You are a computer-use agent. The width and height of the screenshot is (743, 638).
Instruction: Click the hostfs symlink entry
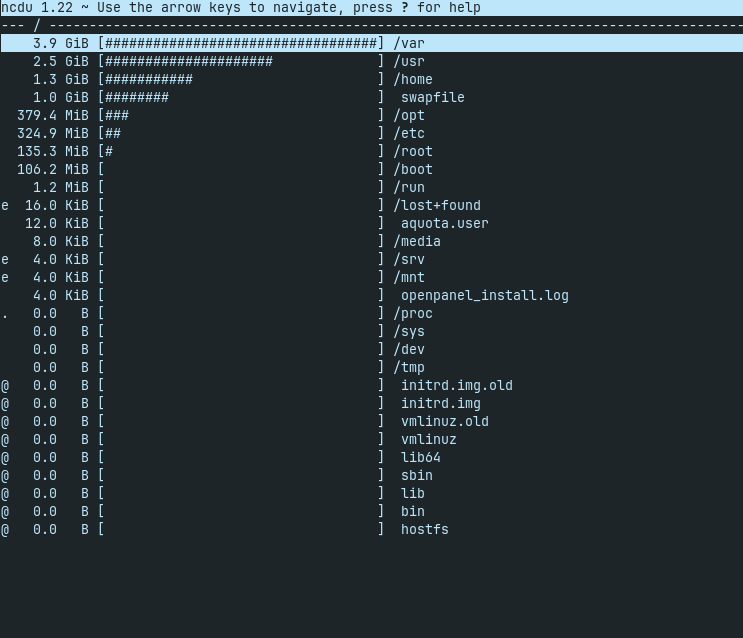[372, 529]
